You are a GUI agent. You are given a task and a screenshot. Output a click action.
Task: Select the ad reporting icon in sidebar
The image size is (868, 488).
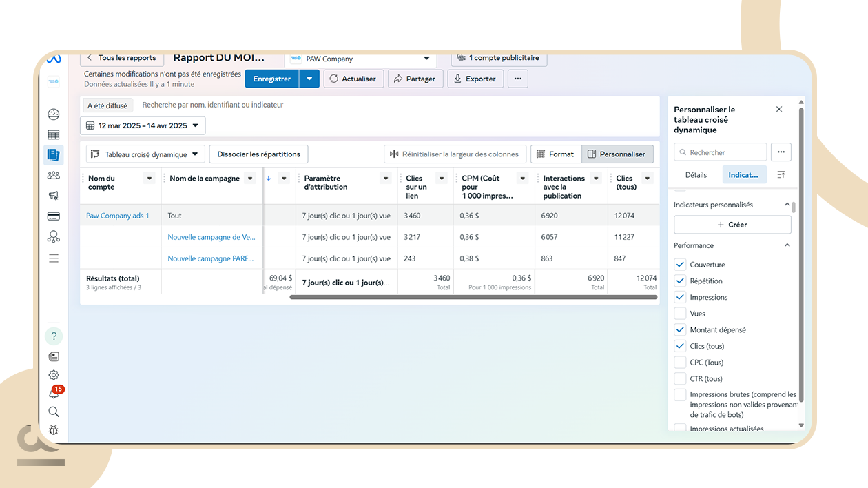54,155
